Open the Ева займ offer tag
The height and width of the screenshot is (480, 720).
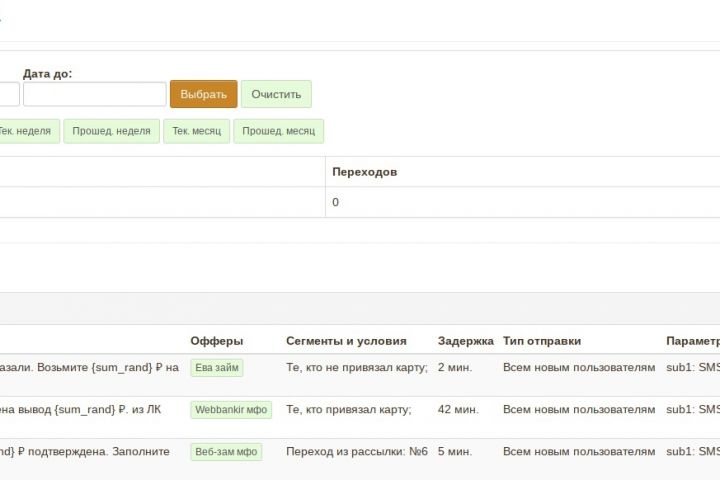click(216, 367)
